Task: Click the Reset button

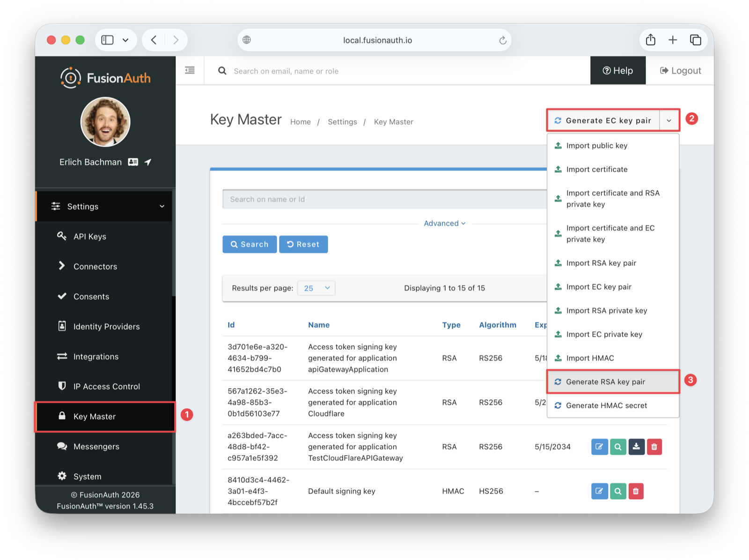Action: [x=303, y=244]
